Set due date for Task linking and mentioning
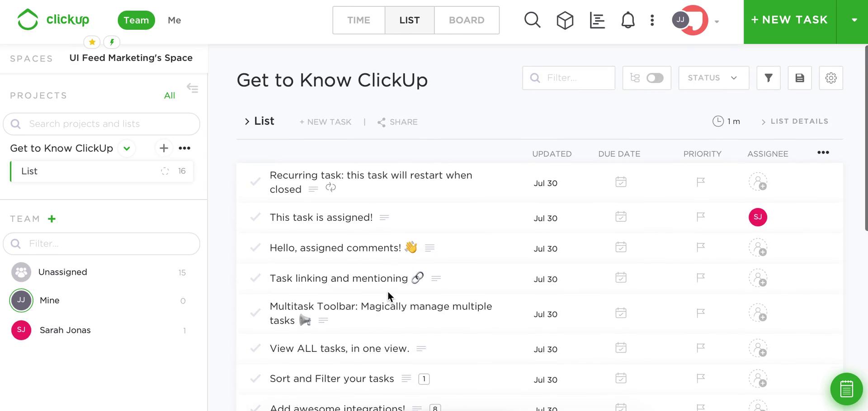Screen dimensions: 868x411 (x=621, y=277)
